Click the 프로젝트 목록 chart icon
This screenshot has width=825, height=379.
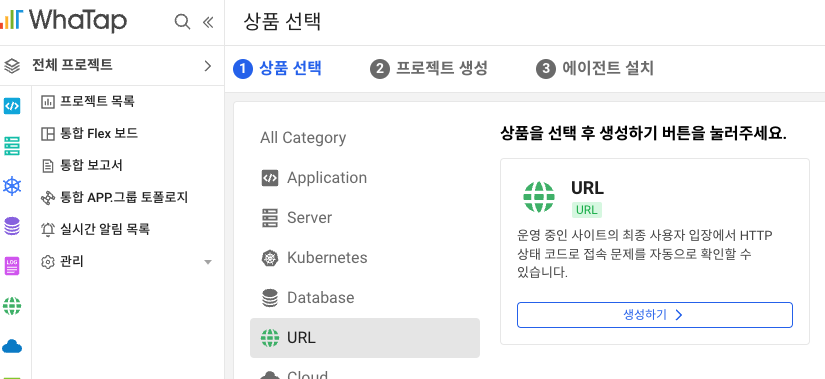[48, 102]
